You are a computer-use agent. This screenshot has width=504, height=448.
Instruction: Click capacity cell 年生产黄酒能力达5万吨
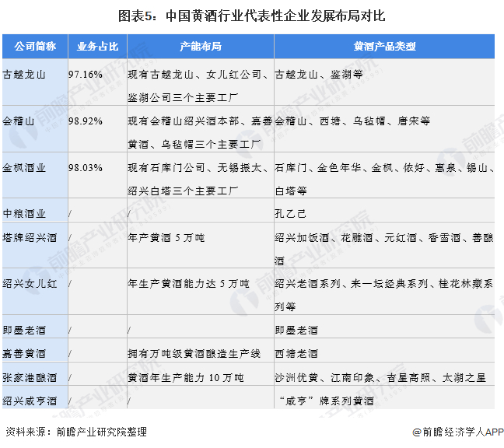[x=201, y=291]
